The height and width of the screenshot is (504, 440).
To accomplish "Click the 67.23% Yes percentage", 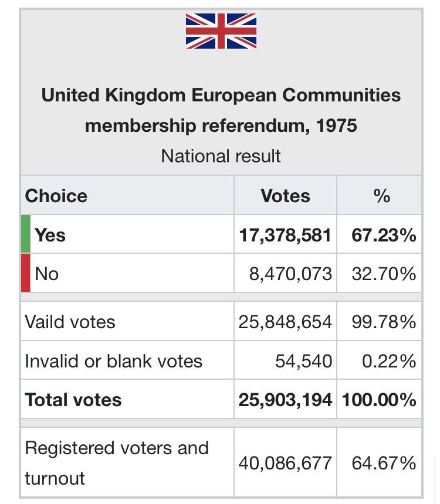I will [384, 235].
